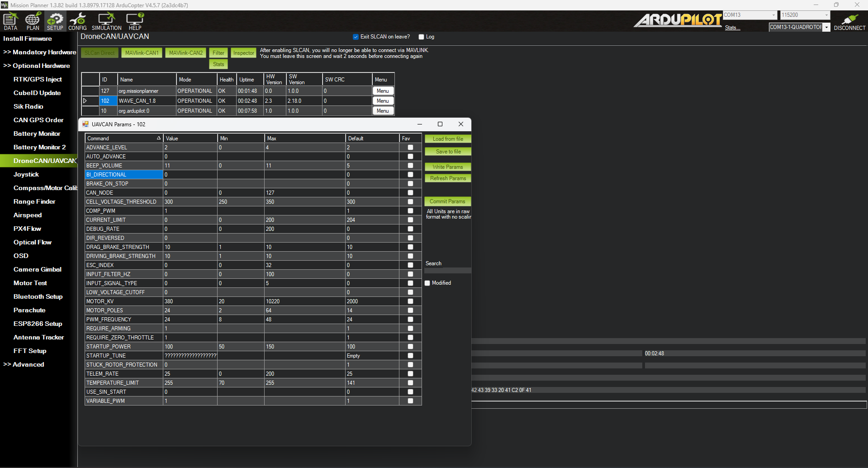This screenshot has height=468, width=868.
Task: Check the Modified filter checkbox
Action: [427, 282]
